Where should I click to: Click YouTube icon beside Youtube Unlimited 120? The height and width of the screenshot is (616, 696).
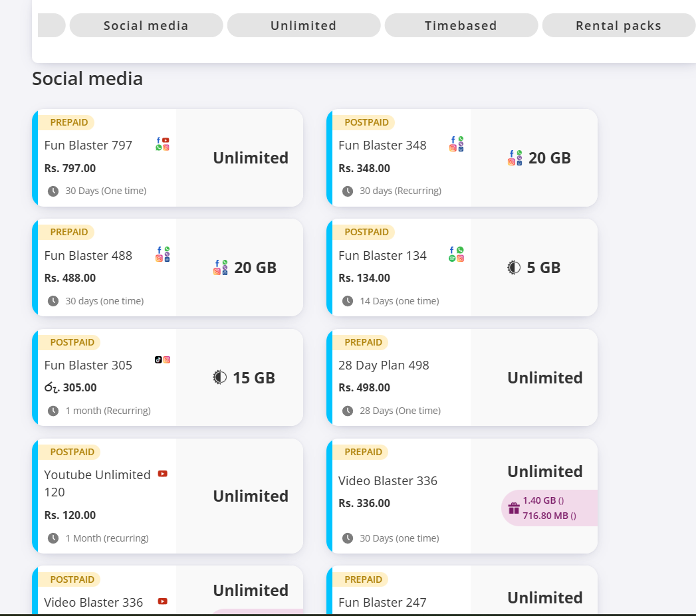163,474
